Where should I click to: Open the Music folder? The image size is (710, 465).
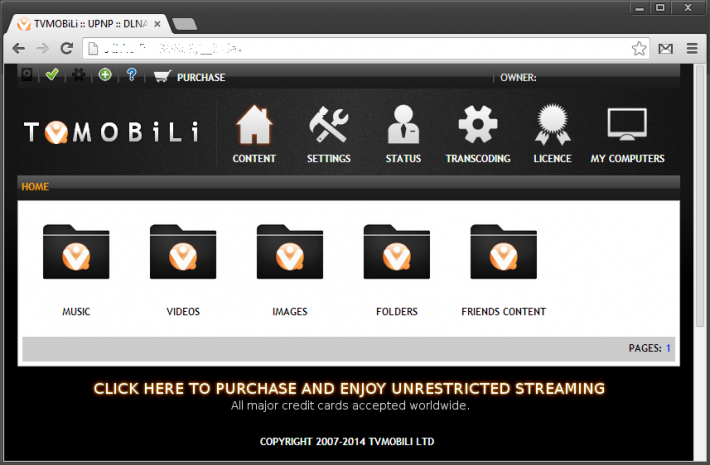click(x=76, y=252)
